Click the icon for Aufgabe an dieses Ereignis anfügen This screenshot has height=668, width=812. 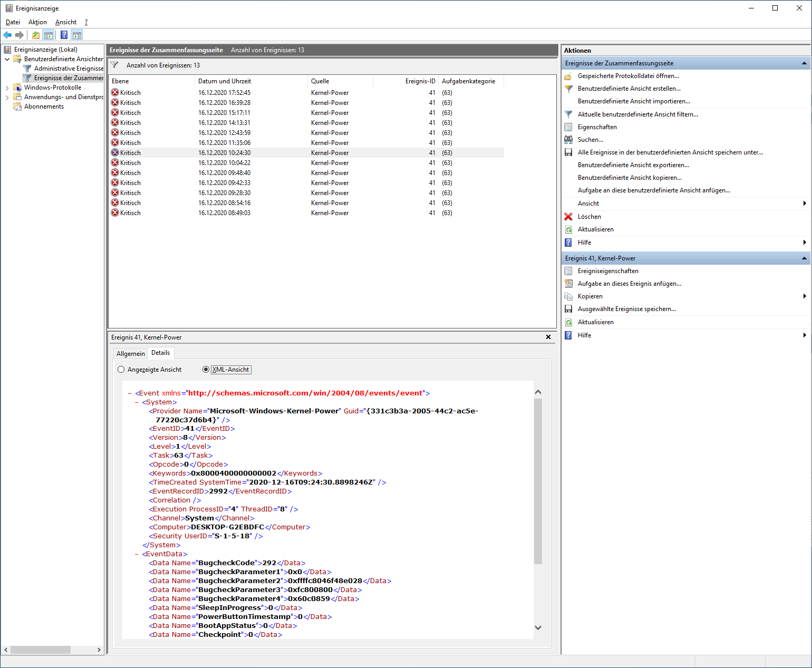tap(568, 284)
